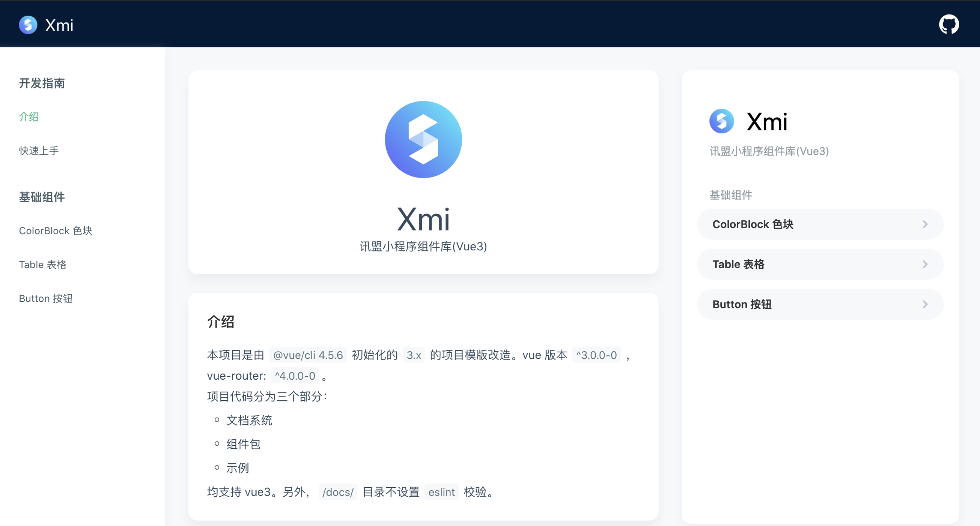Open Table 表格 in sidebar
Screen dimensions: 980x526
pos(43,265)
